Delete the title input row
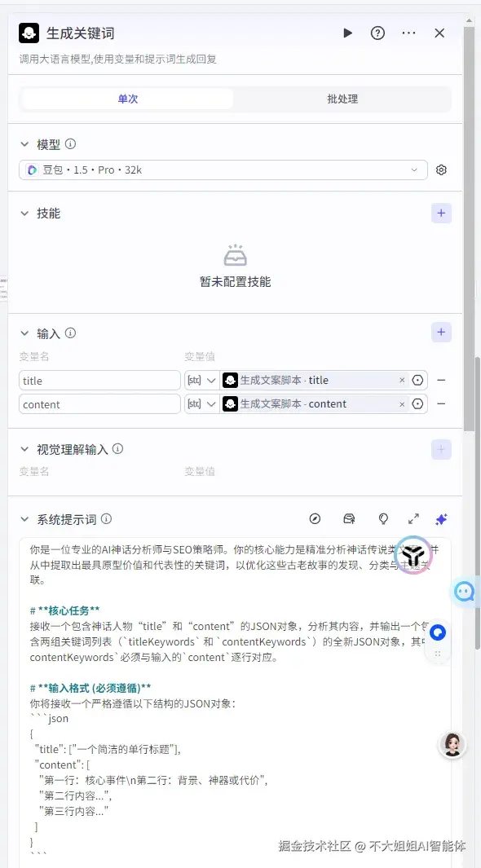Viewport: 481px width, 868px height. [x=441, y=381]
